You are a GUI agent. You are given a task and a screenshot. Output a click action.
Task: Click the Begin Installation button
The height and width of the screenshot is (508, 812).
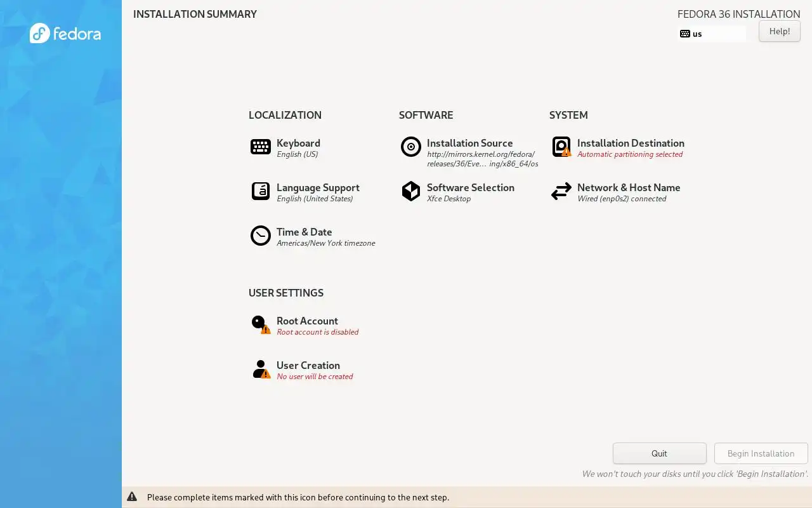pyautogui.click(x=761, y=453)
